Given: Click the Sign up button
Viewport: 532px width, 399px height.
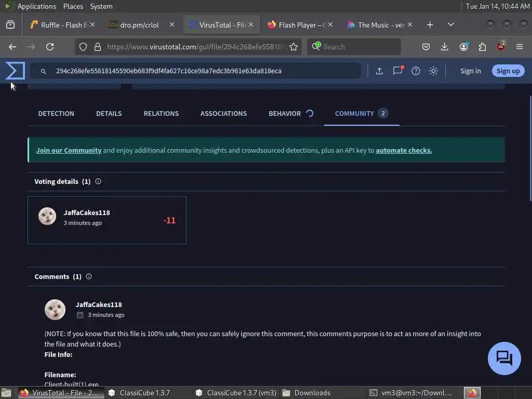Looking at the screenshot, I should coord(508,71).
